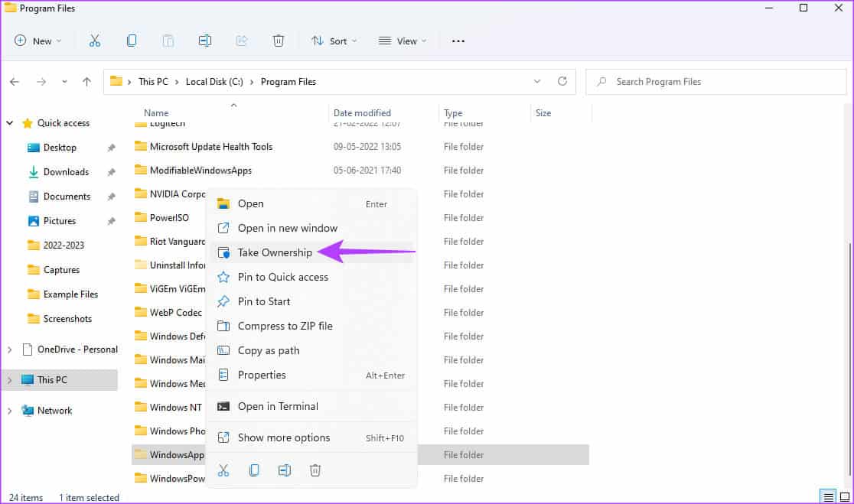The width and height of the screenshot is (854, 504).
Task: Open the View dropdown
Action: 403,41
